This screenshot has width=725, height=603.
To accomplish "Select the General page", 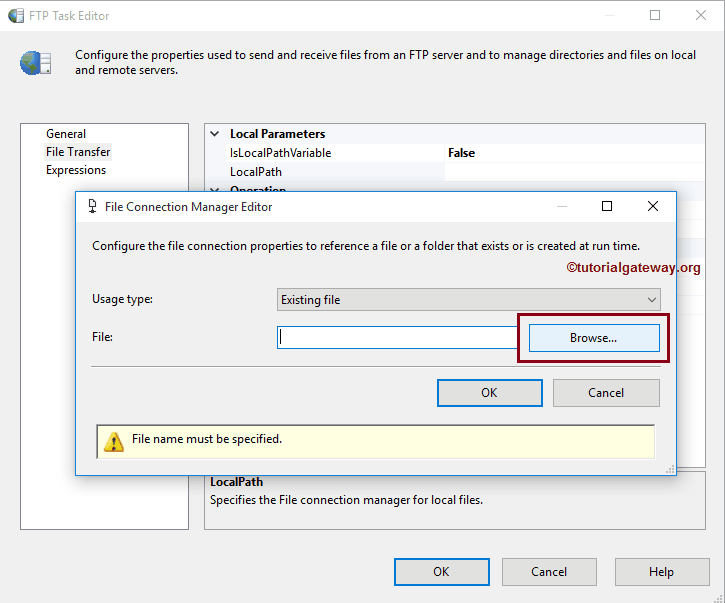I will (66, 134).
